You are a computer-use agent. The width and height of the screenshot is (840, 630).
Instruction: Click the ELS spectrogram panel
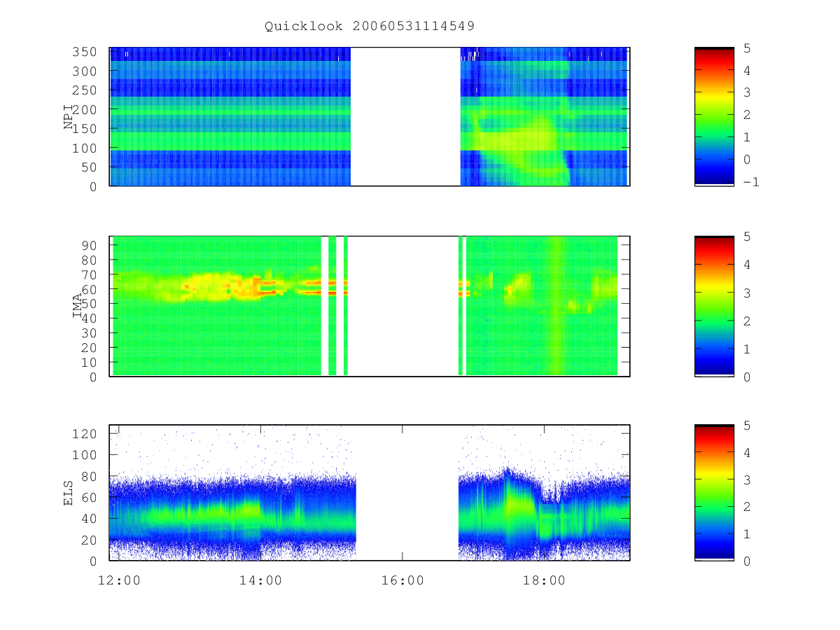(370, 493)
